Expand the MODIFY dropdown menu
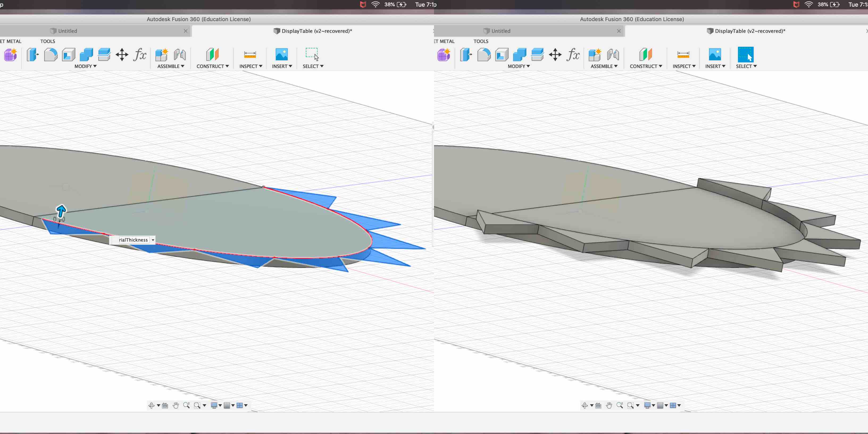This screenshot has width=868, height=434. [x=86, y=66]
